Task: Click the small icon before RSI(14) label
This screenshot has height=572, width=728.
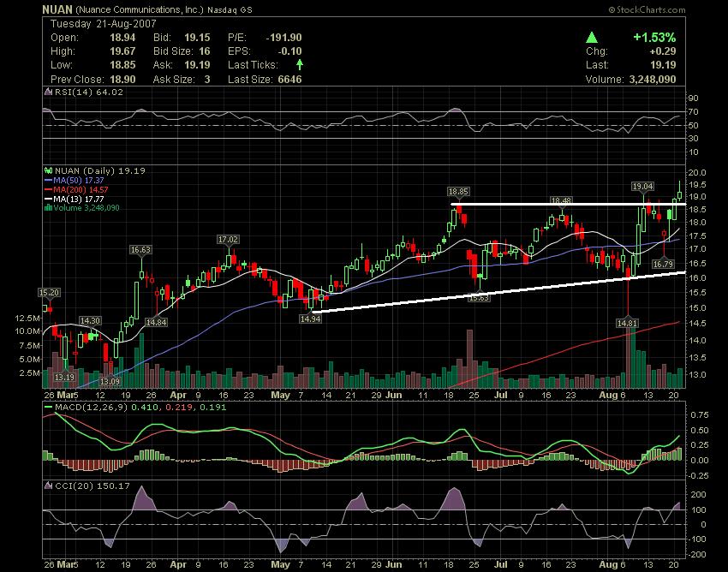Action: (48, 92)
